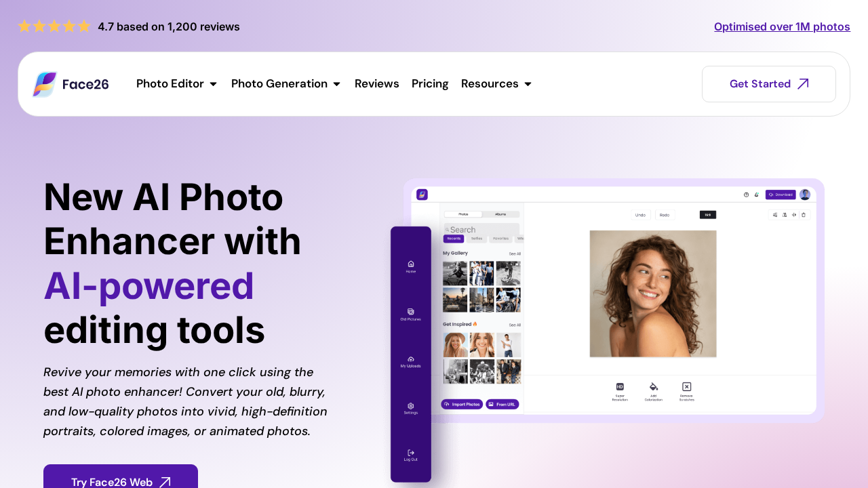Toggle the Recents filter chip
868x488 pixels.
(x=453, y=239)
